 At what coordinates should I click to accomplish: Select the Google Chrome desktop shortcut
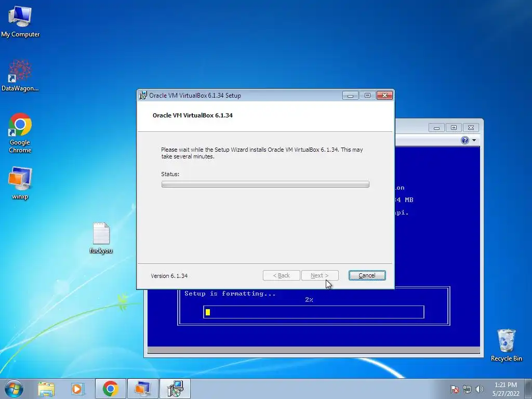pyautogui.click(x=20, y=132)
